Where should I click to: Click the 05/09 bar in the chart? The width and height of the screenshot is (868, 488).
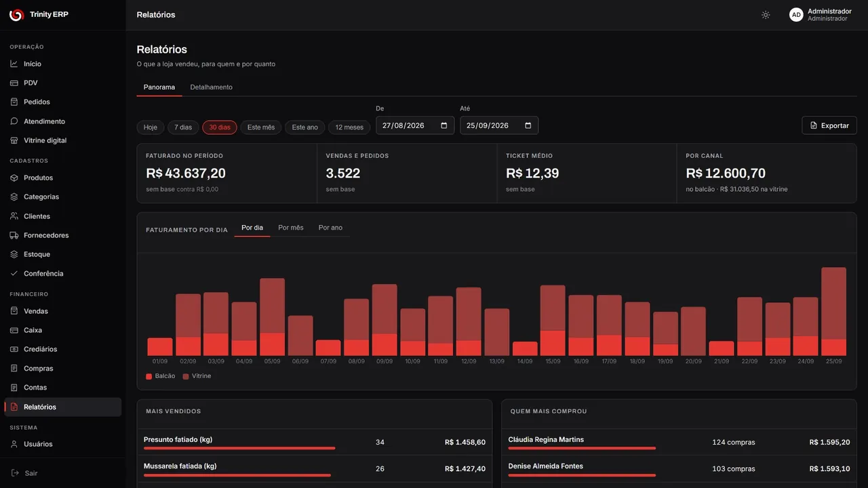click(272, 317)
